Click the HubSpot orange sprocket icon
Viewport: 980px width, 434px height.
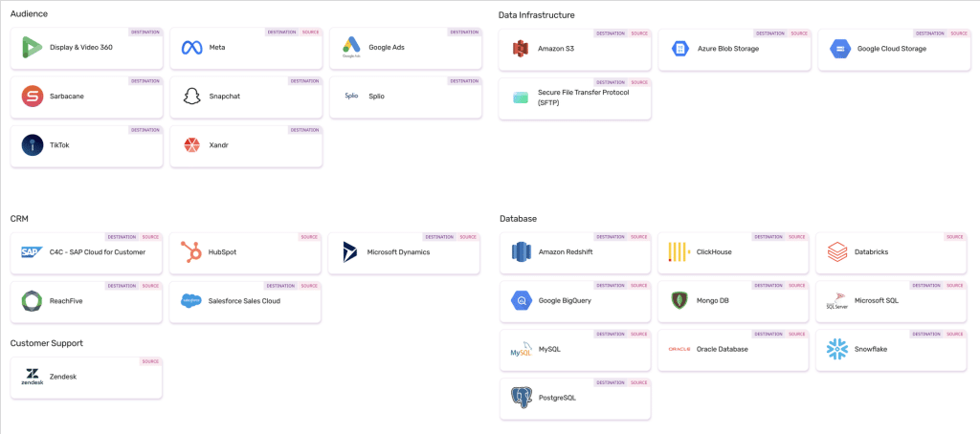click(x=190, y=252)
